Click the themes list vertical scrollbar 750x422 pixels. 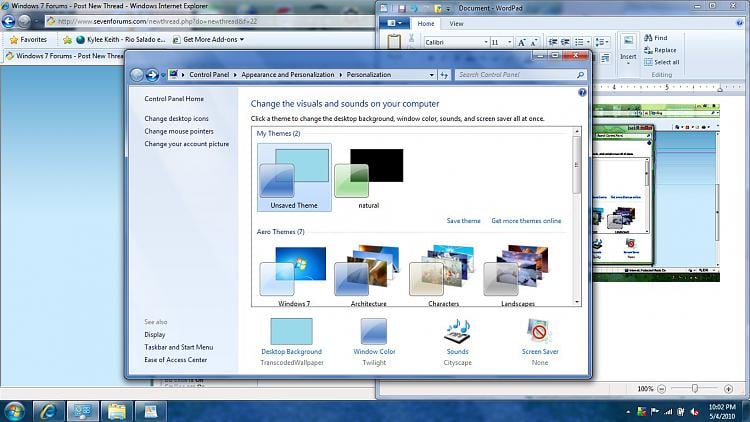577,216
